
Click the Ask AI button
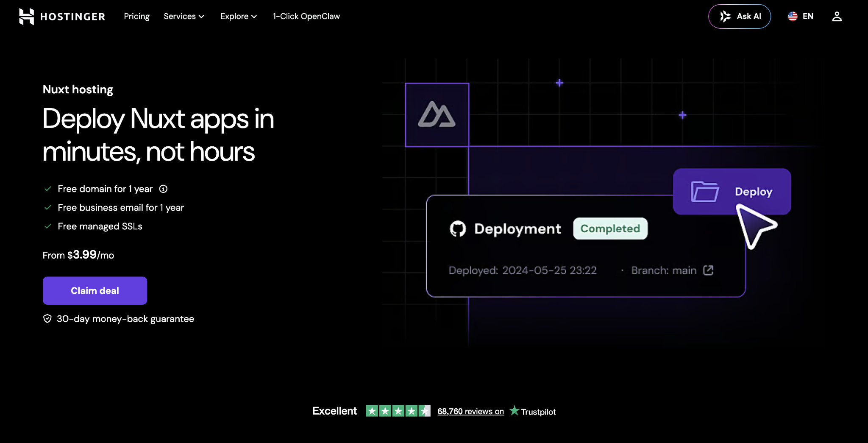pyautogui.click(x=740, y=17)
